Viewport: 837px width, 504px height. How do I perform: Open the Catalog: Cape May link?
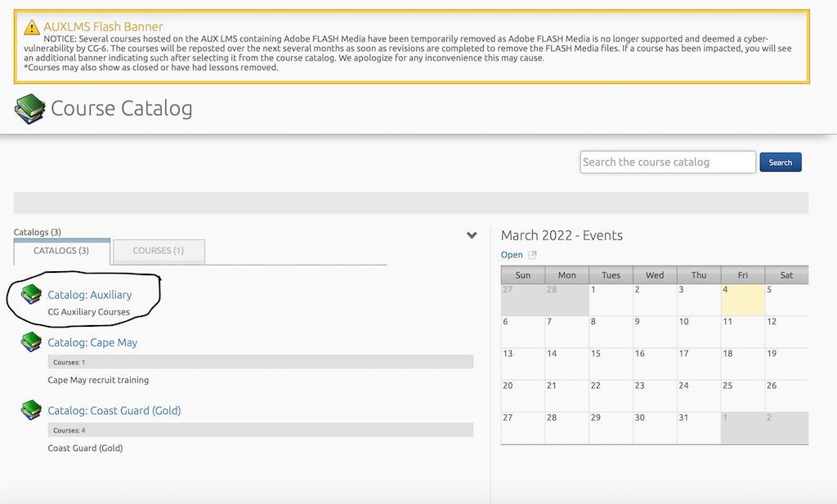point(92,342)
